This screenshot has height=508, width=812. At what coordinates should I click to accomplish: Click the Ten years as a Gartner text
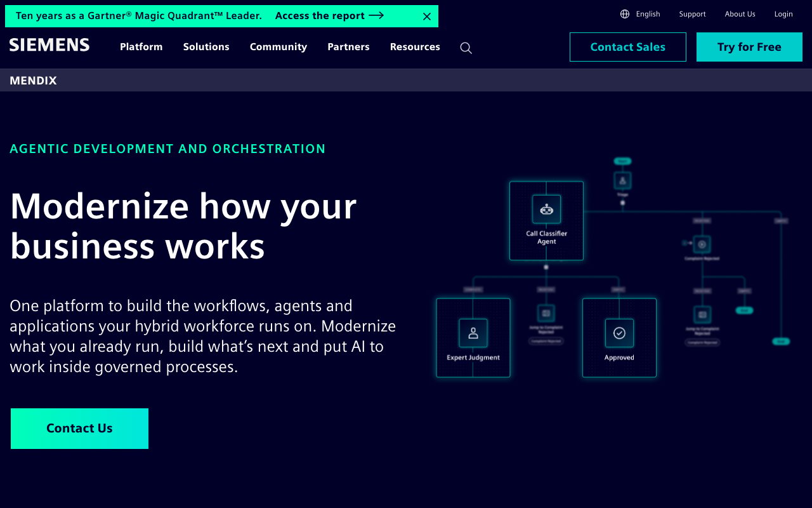[139, 16]
